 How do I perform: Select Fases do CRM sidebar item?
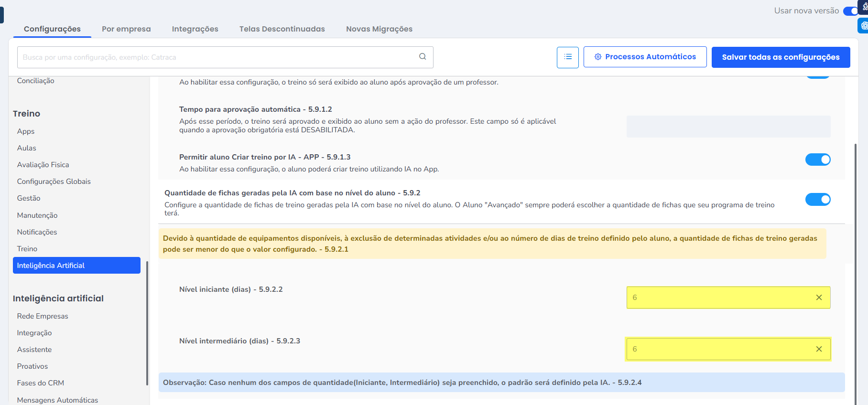tap(41, 383)
